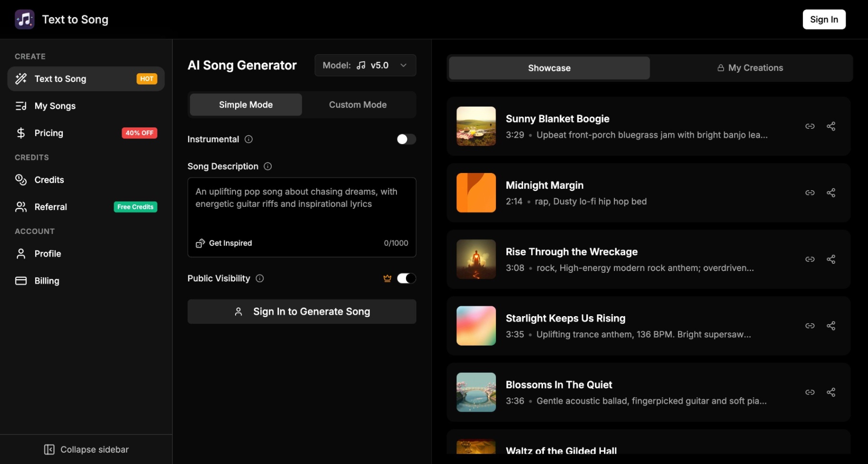868x464 pixels.
Task: Enable the Instrumental toggle
Action: click(x=406, y=139)
